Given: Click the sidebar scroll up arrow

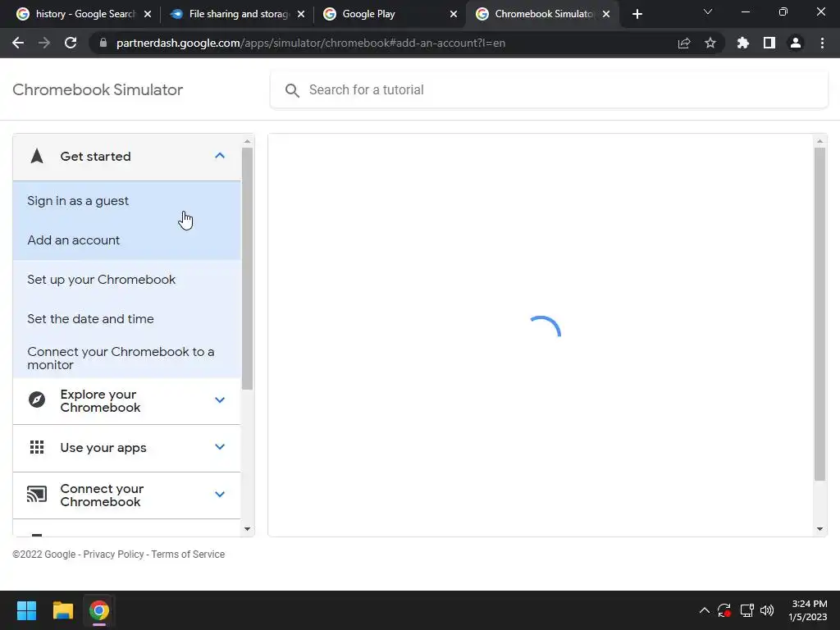Looking at the screenshot, I should pos(247,142).
